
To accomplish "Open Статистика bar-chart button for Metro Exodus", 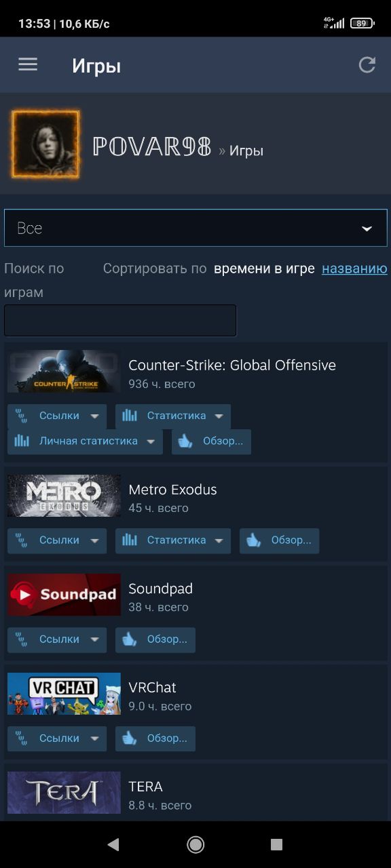I will pyautogui.click(x=173, y=540).
